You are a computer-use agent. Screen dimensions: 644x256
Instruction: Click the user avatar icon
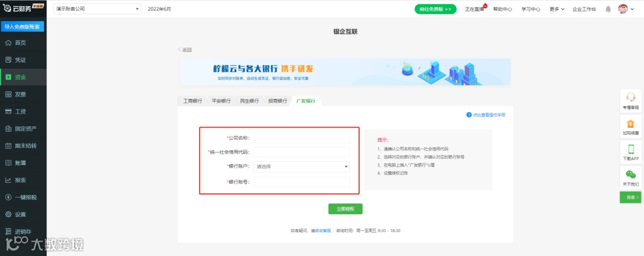pos(623,9)
